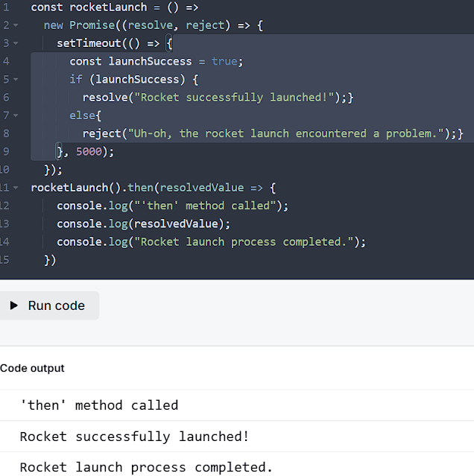Click the rocketLaunch identifier on line 1
This screenshot has width=474, height=476.
(108, 7)
